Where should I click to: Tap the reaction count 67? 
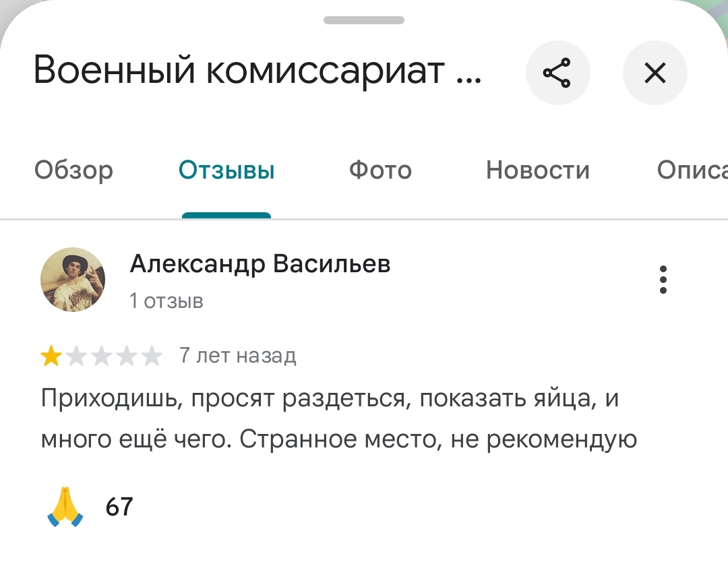[119, 507]
